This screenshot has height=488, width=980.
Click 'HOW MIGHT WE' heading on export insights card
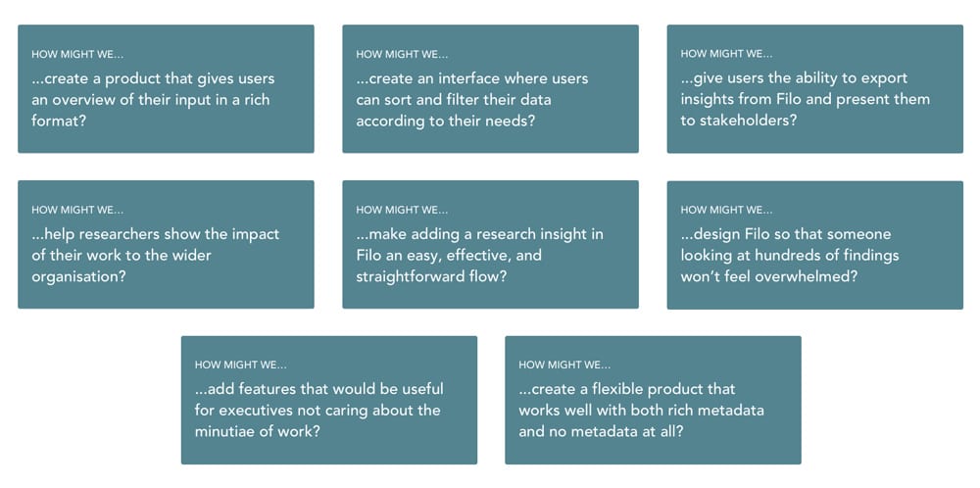(x=726, y=54)
